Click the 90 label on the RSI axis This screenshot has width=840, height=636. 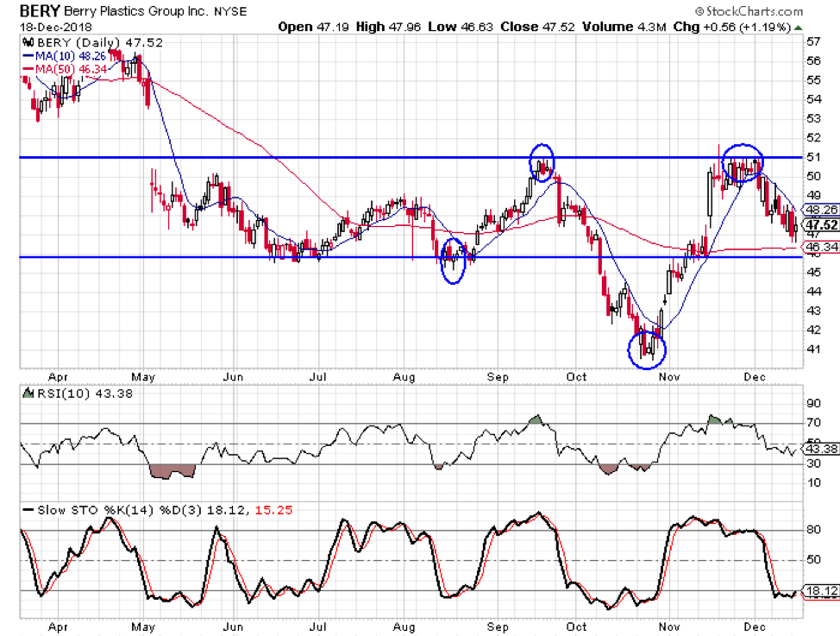pyautogui.click(x=813, y=404)
